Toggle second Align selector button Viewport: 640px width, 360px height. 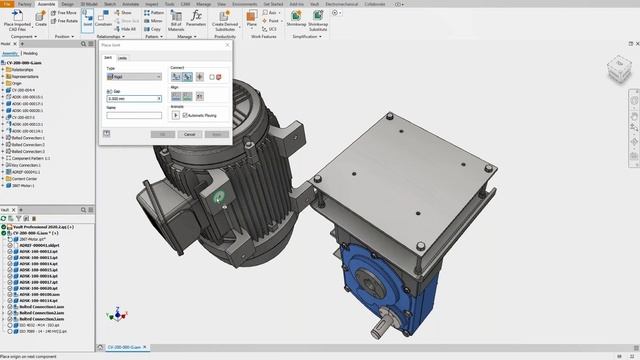point(187,96)
